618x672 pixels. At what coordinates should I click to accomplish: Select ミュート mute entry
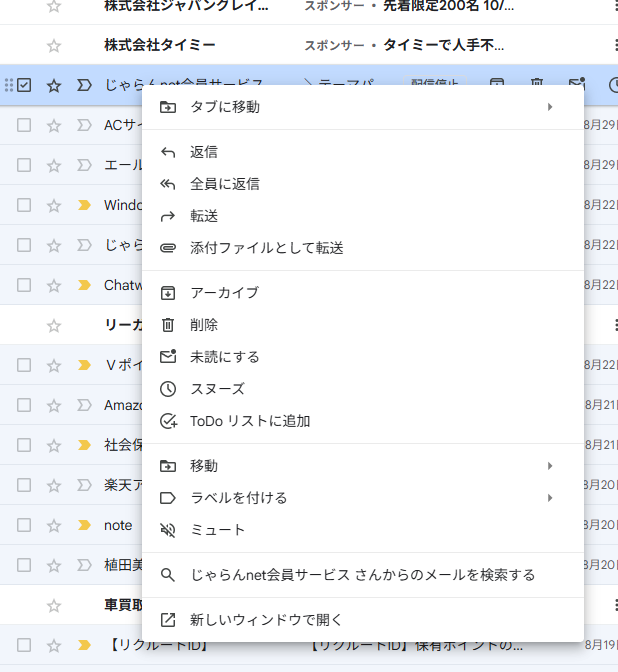point(363,530)
